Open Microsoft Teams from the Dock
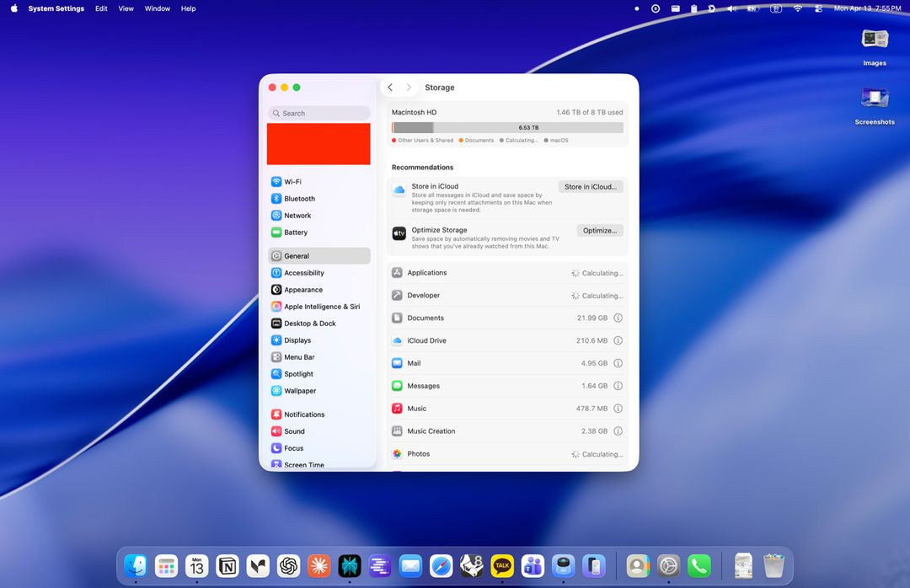910x588 pixels. click(x=533, y=566)
